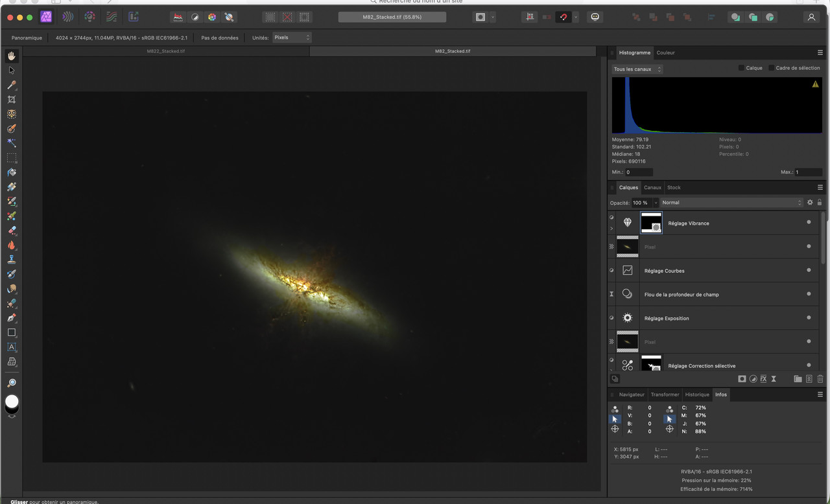Select the Pen tool
This screenshot has height=504, width=830.
pyautogui.click(x=12, y=318)
